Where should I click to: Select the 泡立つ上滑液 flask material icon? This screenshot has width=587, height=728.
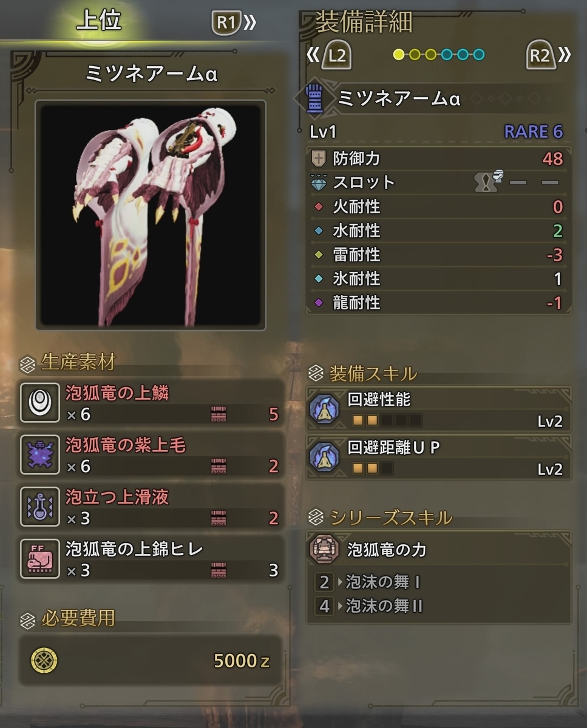tap(40, 507)
